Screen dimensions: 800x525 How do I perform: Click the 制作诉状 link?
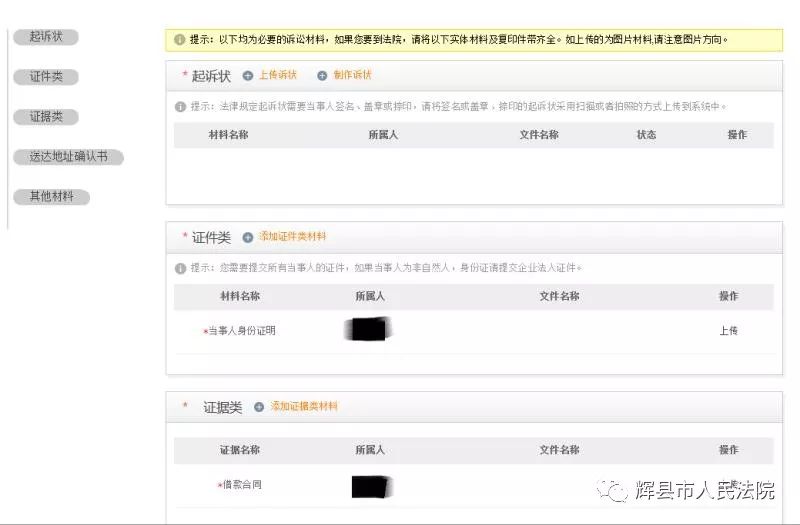[352, 76]
